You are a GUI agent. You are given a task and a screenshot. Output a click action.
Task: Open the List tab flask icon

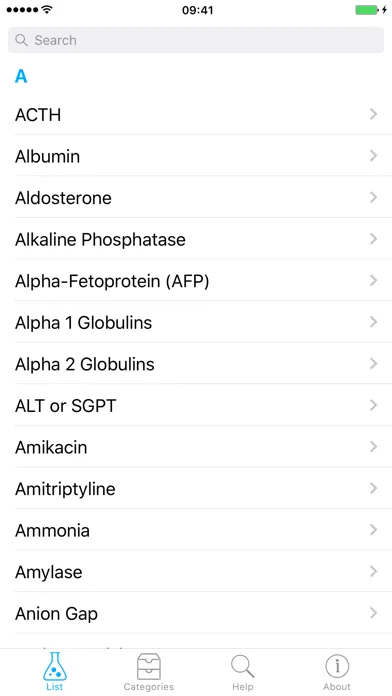pos(55,666)
